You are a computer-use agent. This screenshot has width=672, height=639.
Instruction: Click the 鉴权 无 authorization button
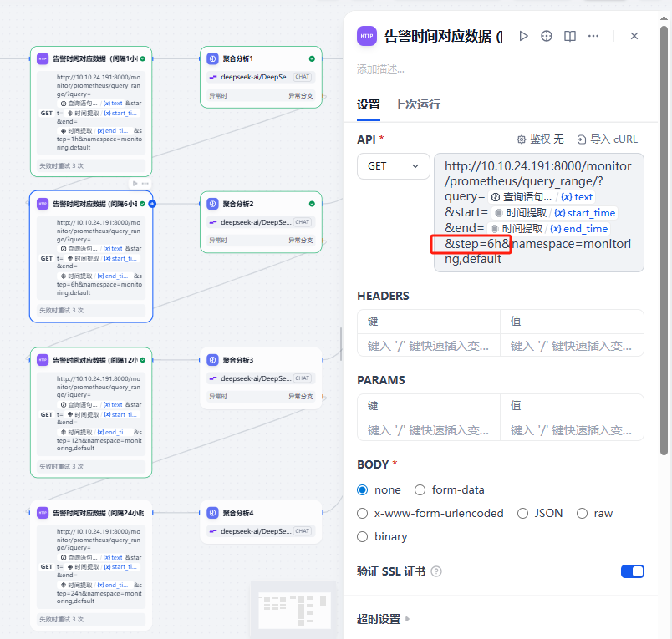[x=540, y=139]
